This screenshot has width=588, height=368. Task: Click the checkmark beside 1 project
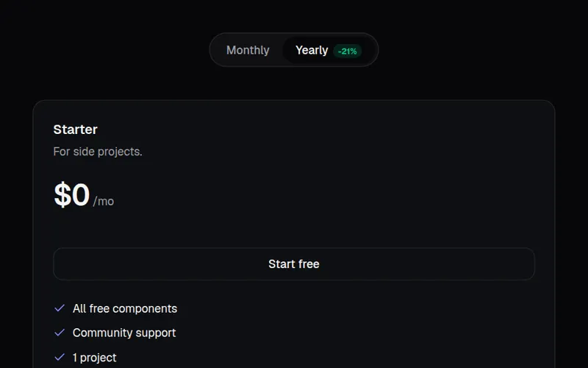click(x=60, y=357)
